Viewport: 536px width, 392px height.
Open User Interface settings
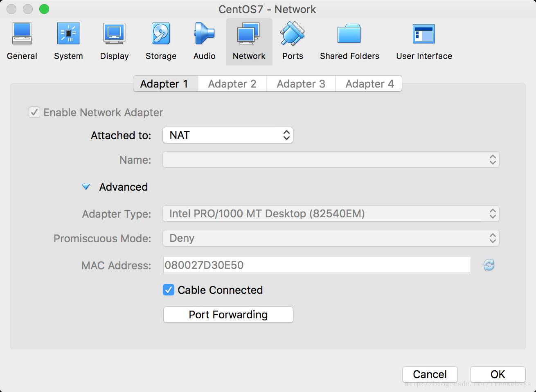coord(424,41)
